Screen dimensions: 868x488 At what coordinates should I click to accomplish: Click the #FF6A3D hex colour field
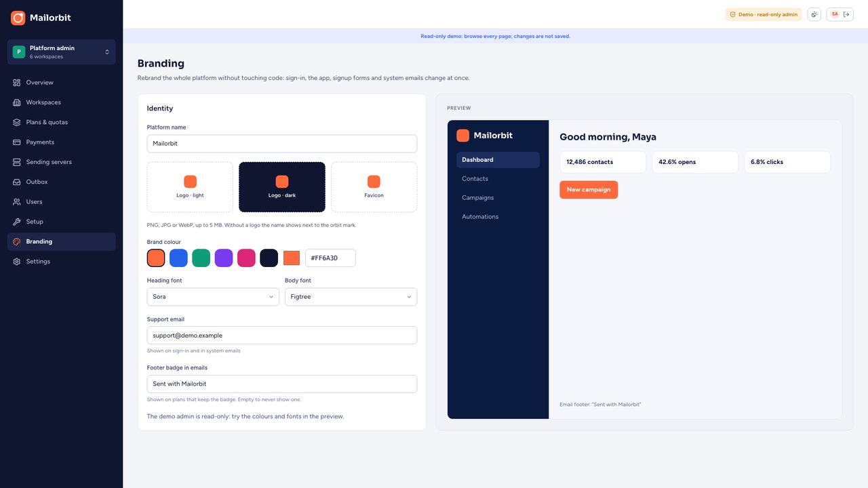(330, 258)
